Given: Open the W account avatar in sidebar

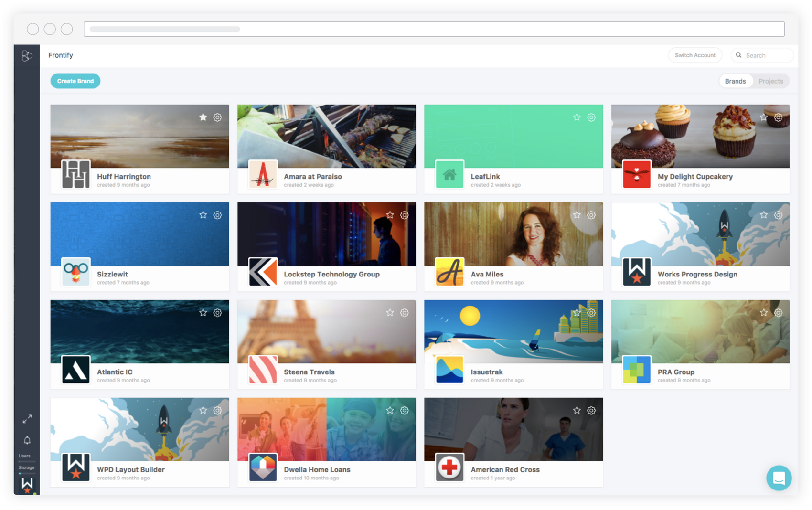Looking at the screenshot, I should click(x=27, y=485).
